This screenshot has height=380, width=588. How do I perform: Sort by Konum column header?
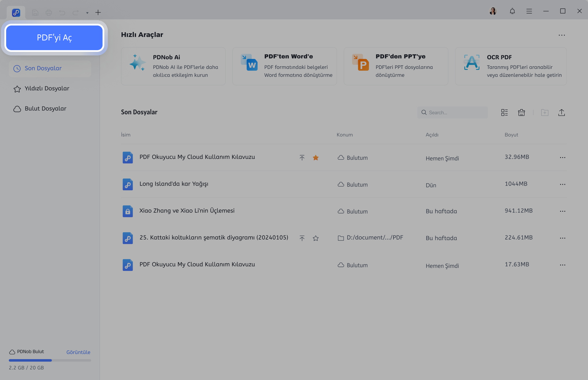click(x=344, y=135)
